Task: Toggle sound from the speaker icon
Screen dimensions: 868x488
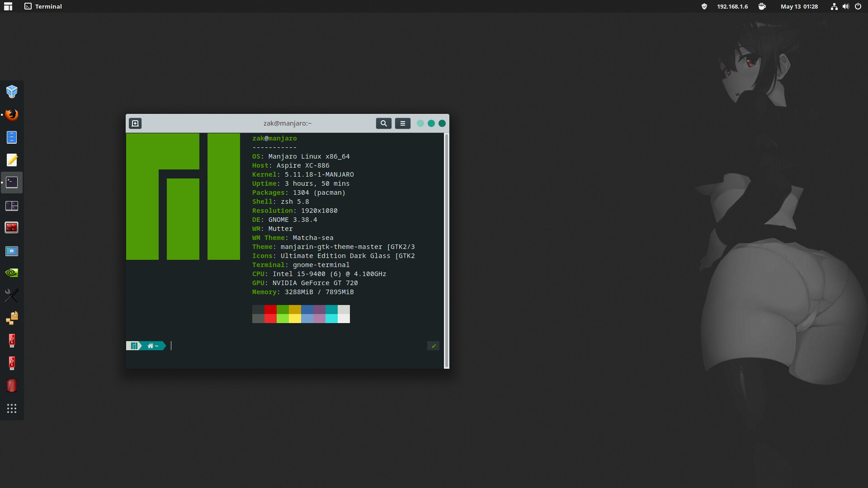Action: [845, 6]
